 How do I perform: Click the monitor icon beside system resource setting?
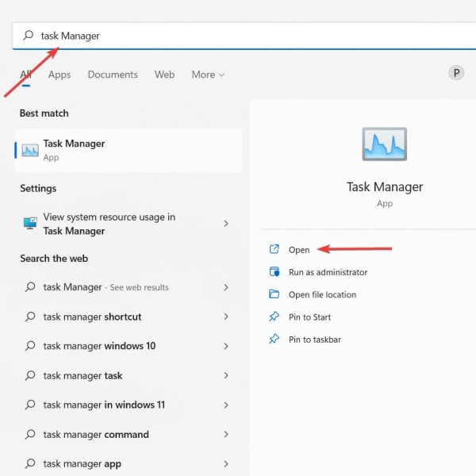30,223
